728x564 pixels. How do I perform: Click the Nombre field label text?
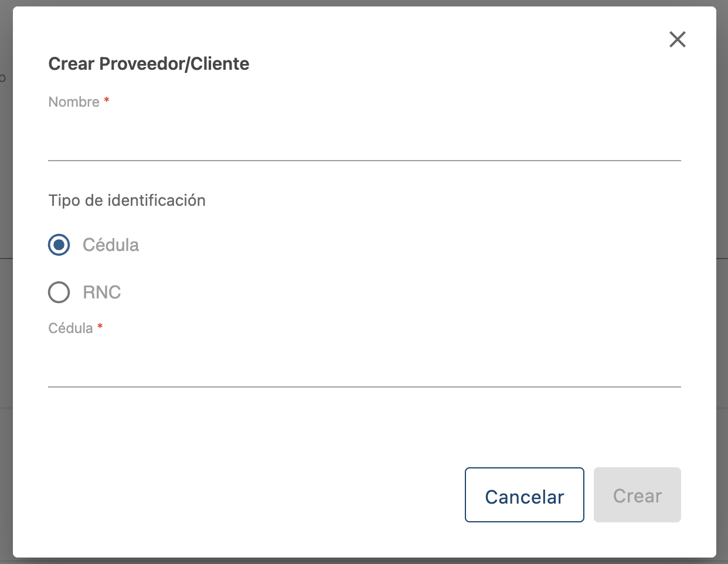pos(74,102)
